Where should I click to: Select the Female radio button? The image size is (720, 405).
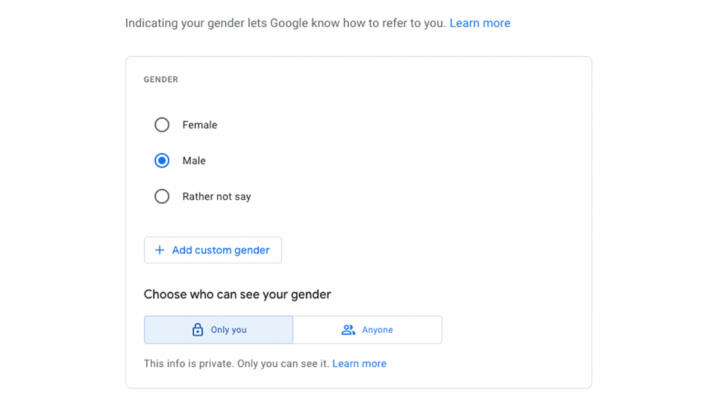coord(162,125)
